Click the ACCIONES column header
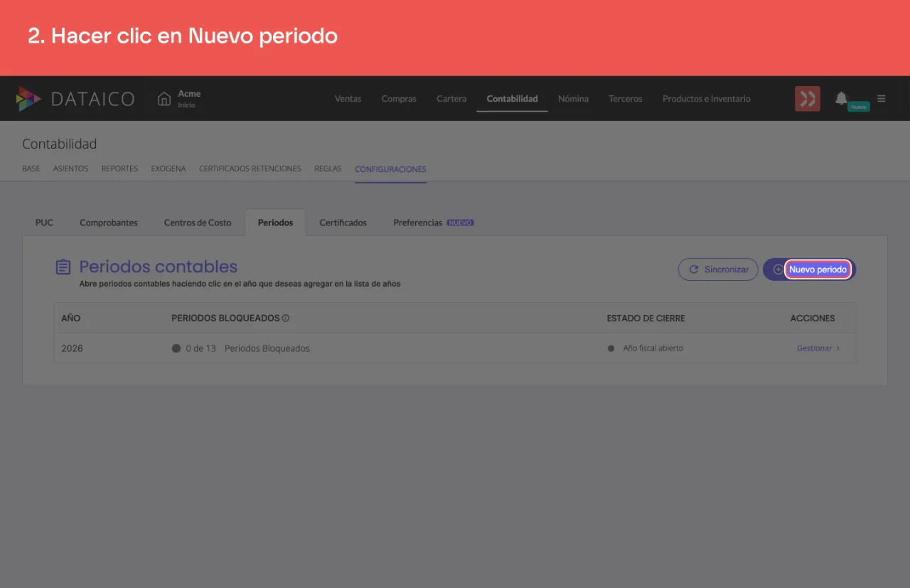 813,318
